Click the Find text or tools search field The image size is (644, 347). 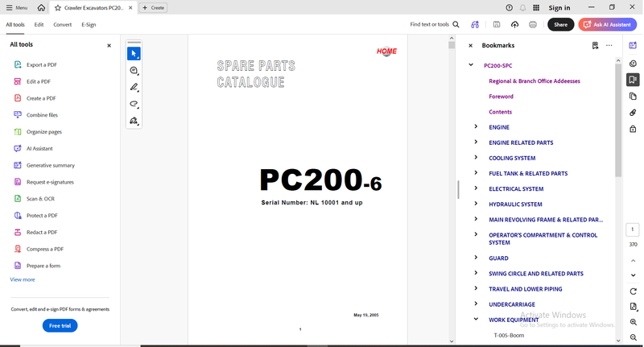click(x=435, y=25)
